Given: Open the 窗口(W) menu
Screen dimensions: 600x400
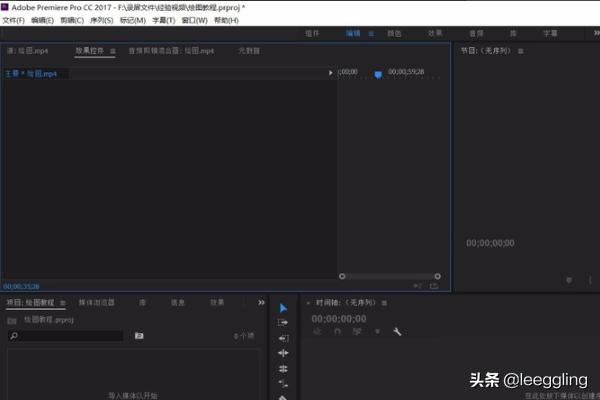Looking at the screenshot, I should point(194,20).
